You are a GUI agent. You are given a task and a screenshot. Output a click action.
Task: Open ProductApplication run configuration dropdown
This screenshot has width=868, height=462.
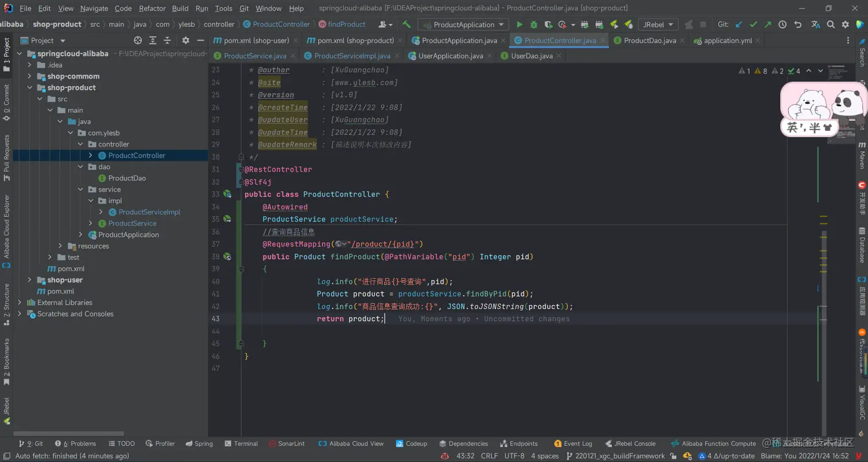(x=463, y=25)
